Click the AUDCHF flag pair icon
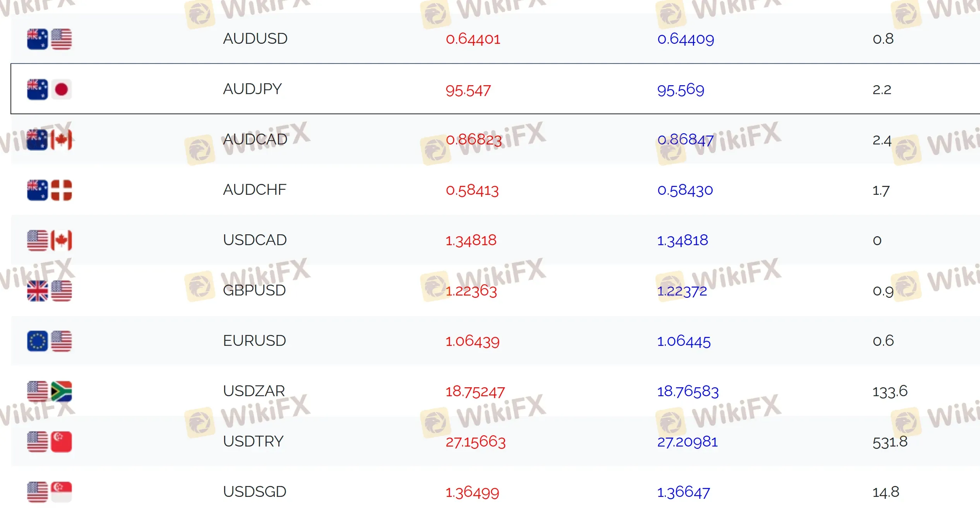Image resolution: width=980 pixels, height=517 pixels. point(49,190)
